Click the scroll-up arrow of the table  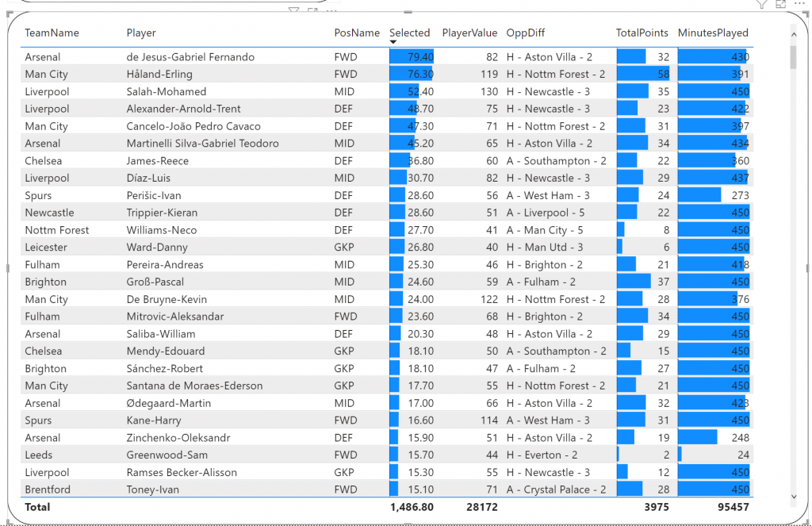794,36
